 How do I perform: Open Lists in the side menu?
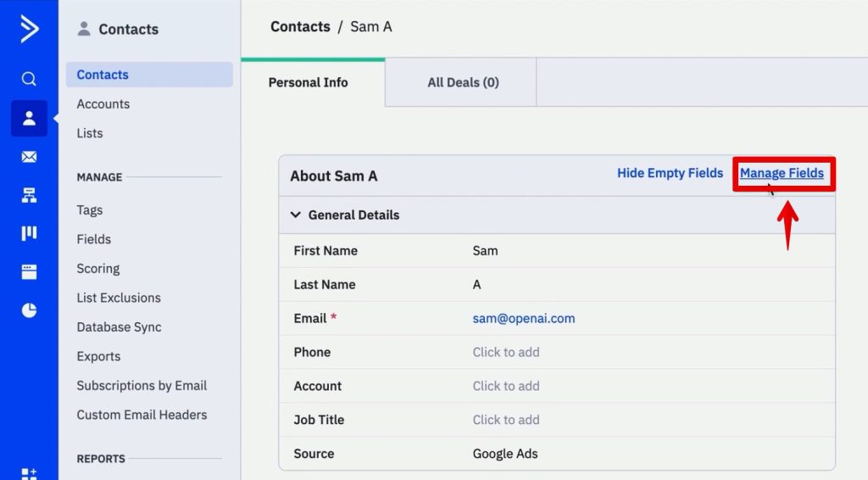pyautogui.click(x=90, y=133)
